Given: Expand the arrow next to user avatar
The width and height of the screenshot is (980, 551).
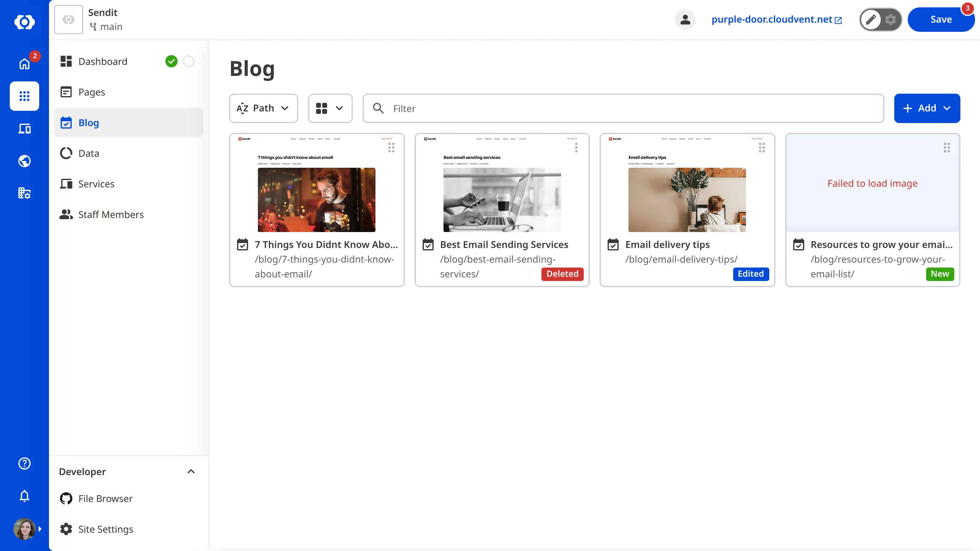Looking at the screenshot, I should pyautogui.click(x=40, y=529).
